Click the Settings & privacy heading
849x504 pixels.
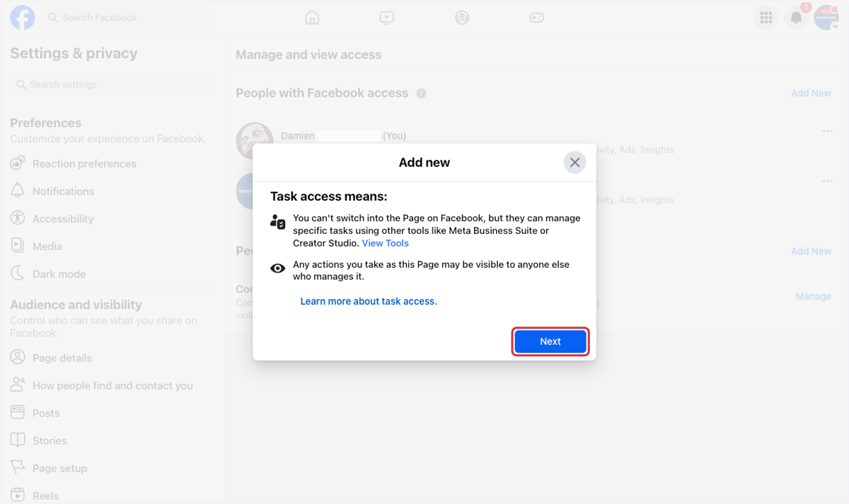(x=74, y=54)
